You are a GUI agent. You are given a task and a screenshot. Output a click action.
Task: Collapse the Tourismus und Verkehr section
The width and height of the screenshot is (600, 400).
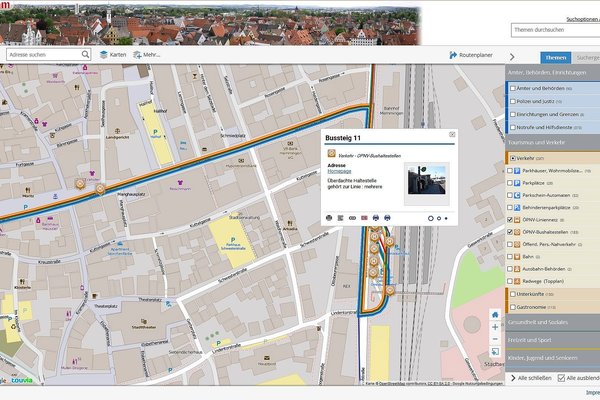553,142
